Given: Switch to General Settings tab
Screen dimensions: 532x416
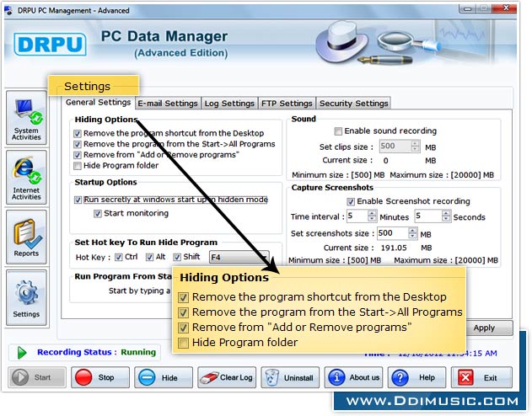Looking at the screenshot, I should point(98,102).
